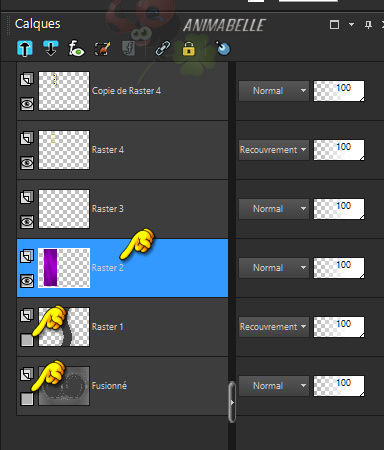Click the blue bomb delete layer icon

223,48
